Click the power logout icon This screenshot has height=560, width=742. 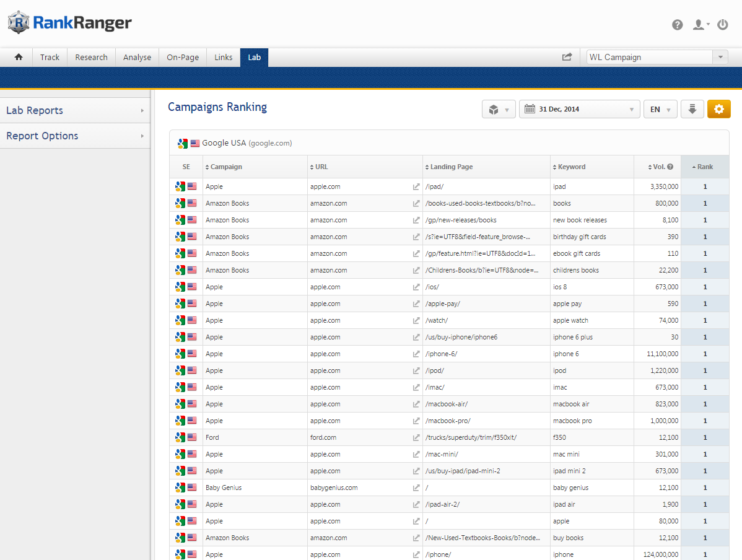click(722, 25)
